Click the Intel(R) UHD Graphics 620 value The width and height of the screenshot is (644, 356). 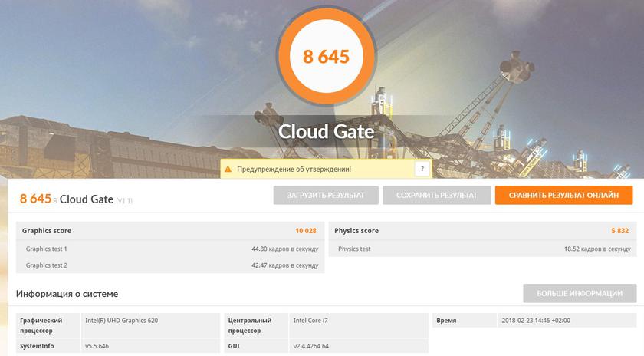pos(121,321)
